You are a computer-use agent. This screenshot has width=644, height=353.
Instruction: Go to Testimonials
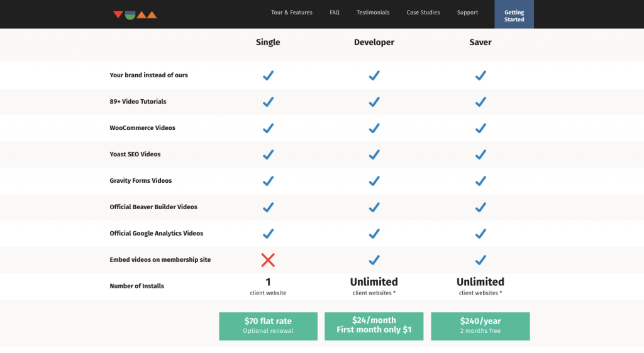(373, 13)
